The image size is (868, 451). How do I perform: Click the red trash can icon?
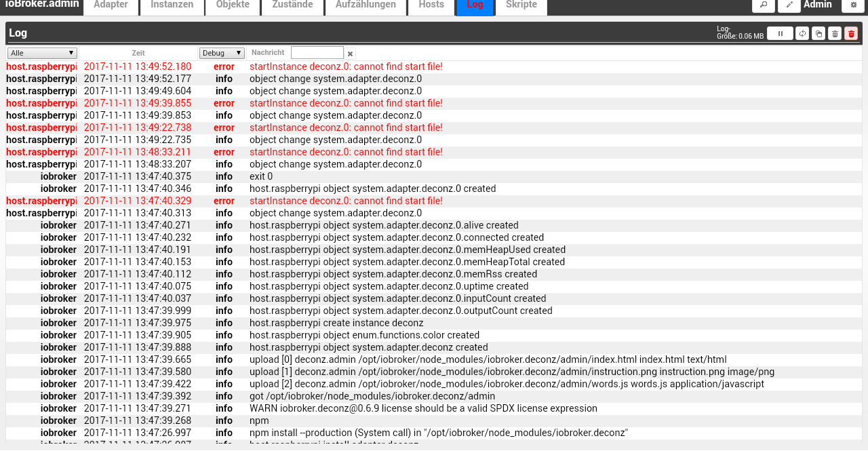[851, 33]
